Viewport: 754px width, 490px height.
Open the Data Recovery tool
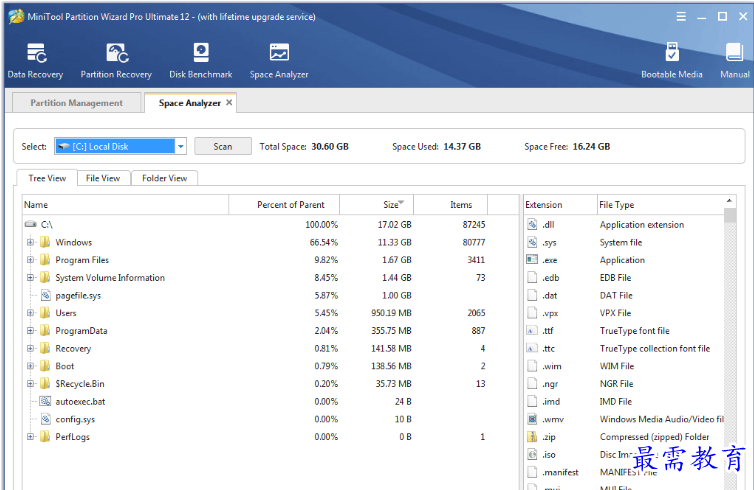35,61
